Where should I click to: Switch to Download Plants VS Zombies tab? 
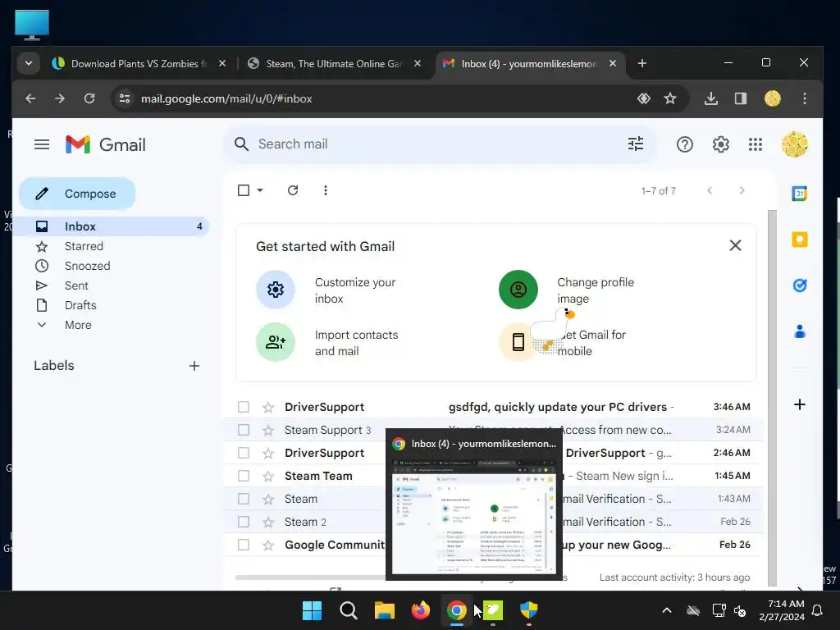pos(138,63)
